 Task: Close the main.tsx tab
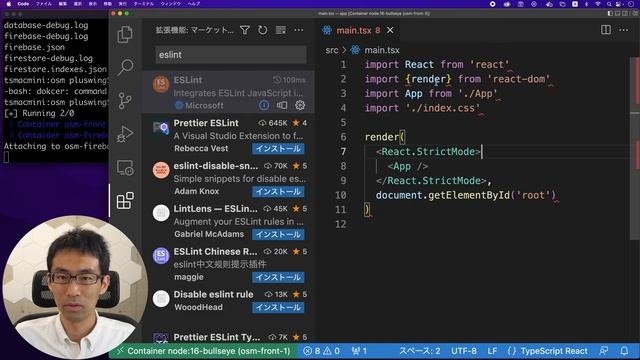(390, 30)
